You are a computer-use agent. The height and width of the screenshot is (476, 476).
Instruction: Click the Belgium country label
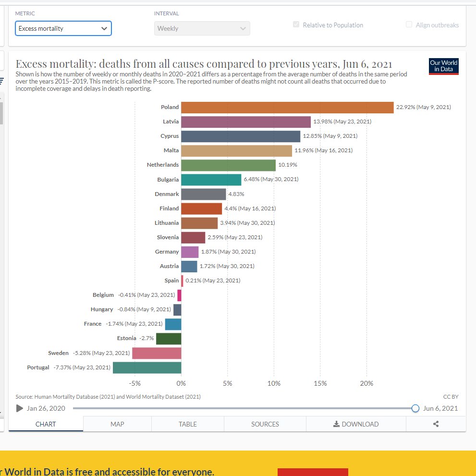103,295
